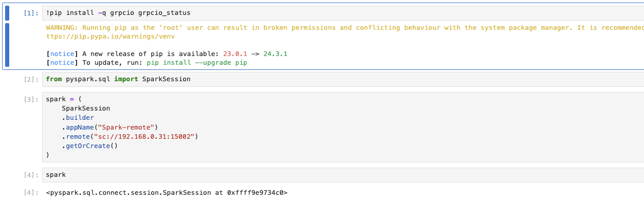Click the code cell containing only 'spark'
The height and width of the screenshot is (201, 644).
click(342, 175)
